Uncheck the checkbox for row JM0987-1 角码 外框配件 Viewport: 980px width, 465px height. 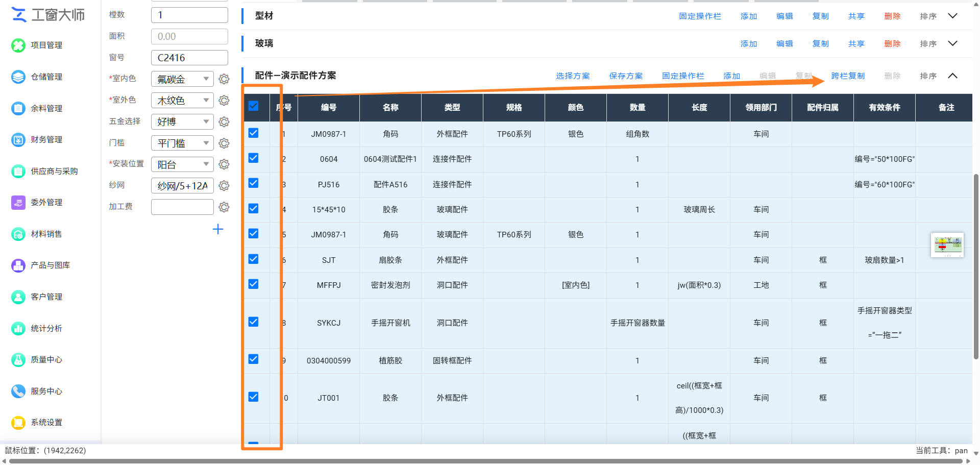253,133
